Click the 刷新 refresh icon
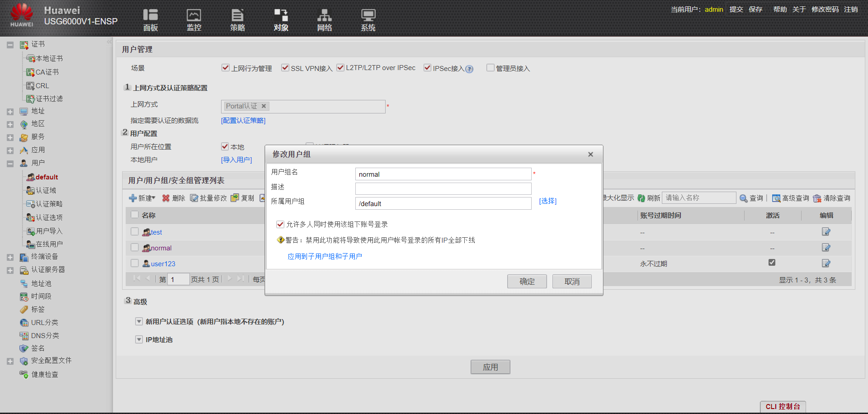 pos(641,198)
